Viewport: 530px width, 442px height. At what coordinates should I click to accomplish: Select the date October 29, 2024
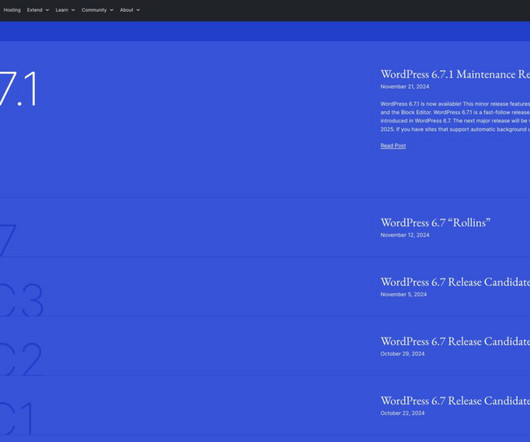[402, 354]
